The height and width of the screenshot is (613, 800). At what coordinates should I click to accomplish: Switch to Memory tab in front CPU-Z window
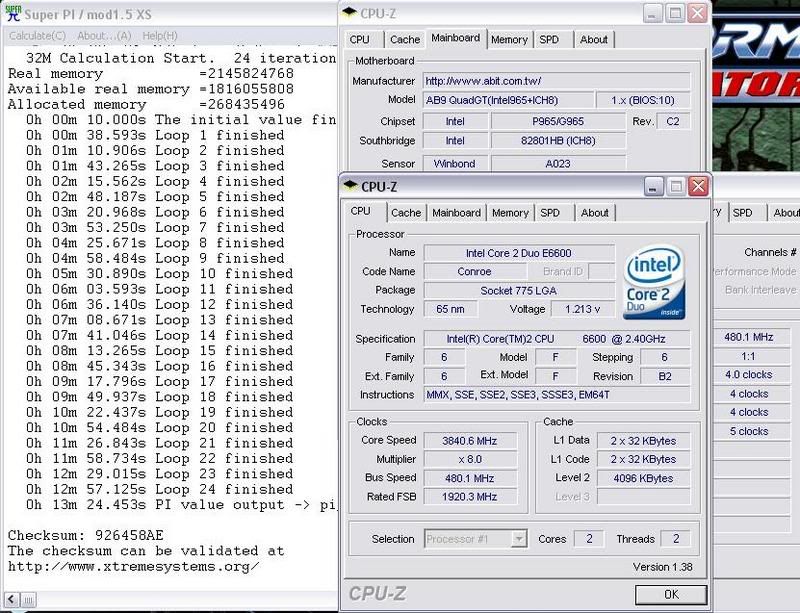(x=510, y=213)
